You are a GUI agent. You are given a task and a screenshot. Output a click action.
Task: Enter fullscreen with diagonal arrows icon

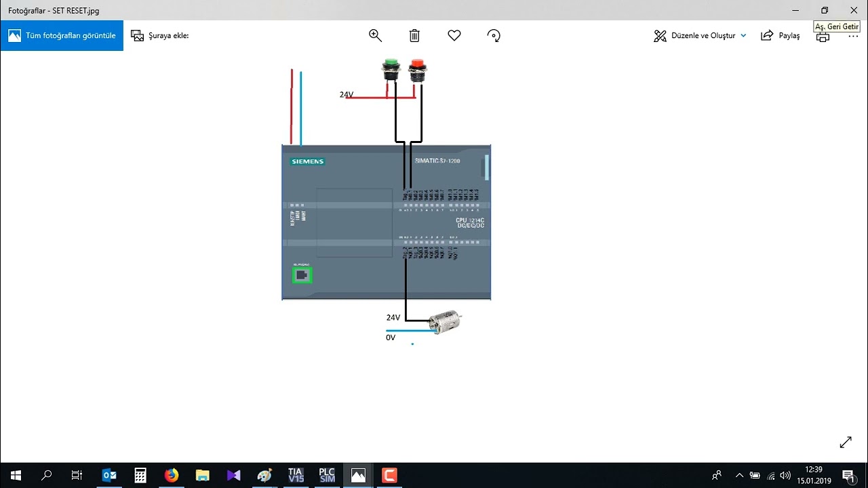point(846,442)
